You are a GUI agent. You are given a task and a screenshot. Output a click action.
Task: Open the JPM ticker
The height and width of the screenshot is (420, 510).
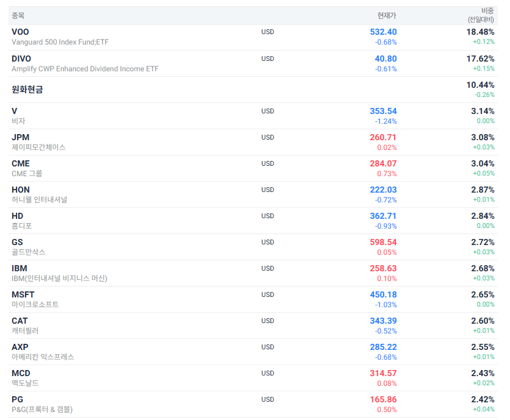point(21,137)
